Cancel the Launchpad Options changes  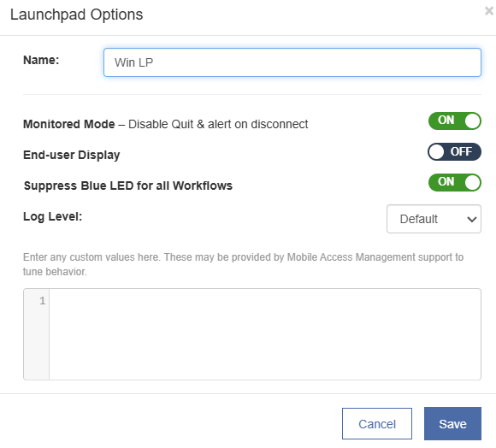(377, 424)
